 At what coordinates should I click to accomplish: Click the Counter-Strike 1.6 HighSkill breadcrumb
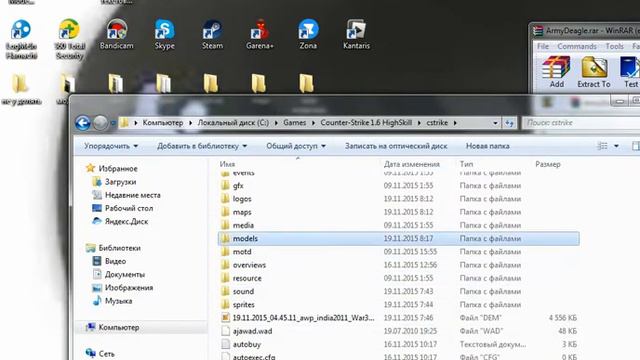tap(366, 123)
